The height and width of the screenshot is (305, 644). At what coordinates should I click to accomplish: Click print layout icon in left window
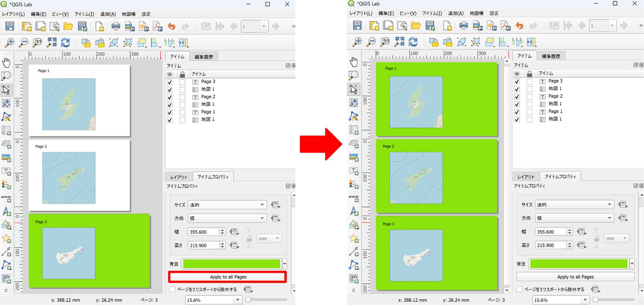click(x=116, y=27)
